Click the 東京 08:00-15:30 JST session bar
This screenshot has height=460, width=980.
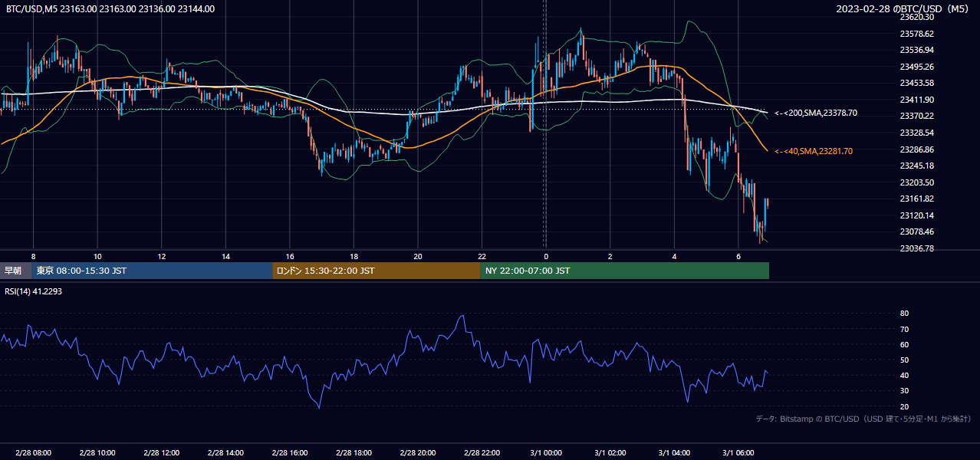click(x=152, y=271)
